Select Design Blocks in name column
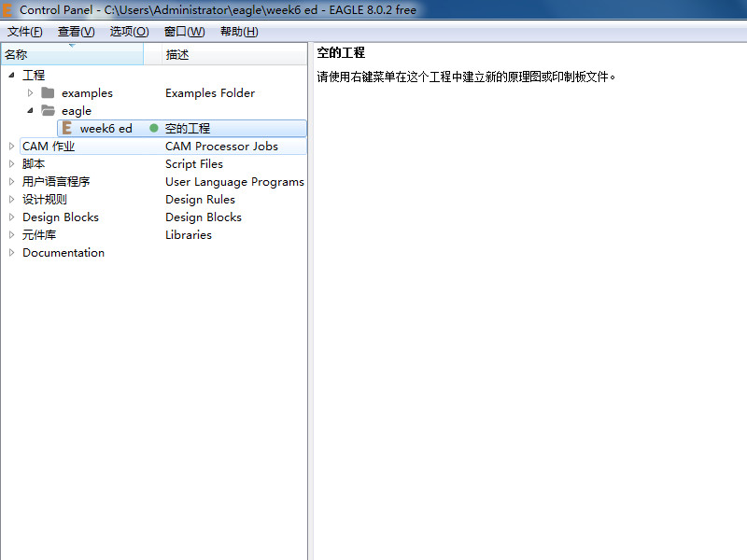The height and width of the screenshot is (560, 747). point(61,217)
